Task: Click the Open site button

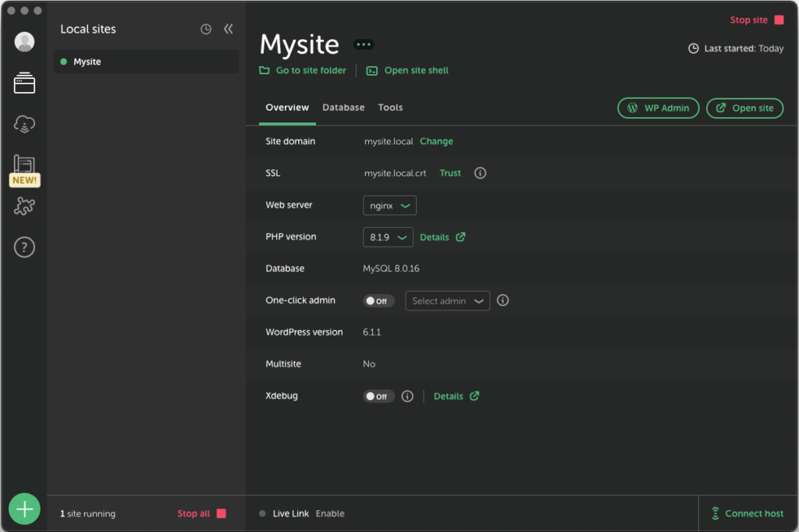Action: pyautogui.click(x=745, y=108)
